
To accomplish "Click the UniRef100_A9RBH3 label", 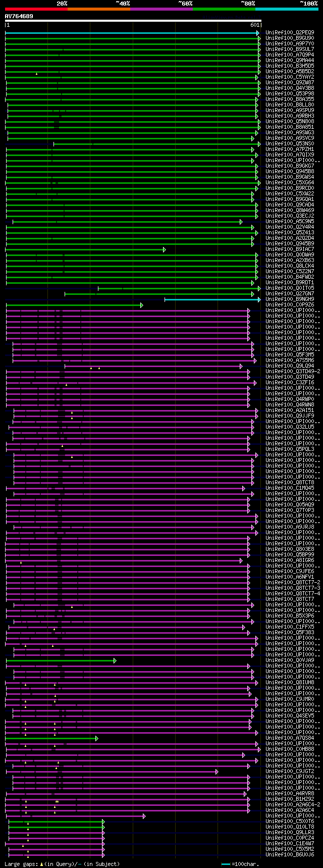I will tap(290, 116).
